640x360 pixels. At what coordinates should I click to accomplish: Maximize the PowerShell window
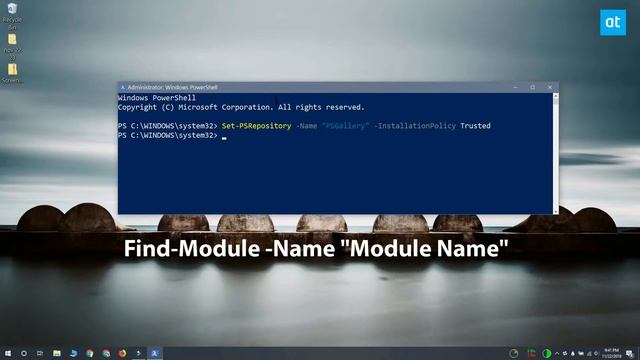[533, 87]
